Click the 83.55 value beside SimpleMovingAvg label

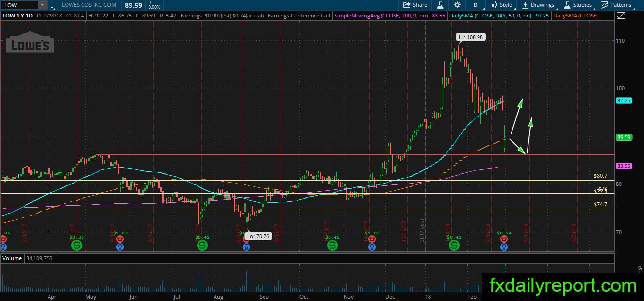tap(438, 16)
